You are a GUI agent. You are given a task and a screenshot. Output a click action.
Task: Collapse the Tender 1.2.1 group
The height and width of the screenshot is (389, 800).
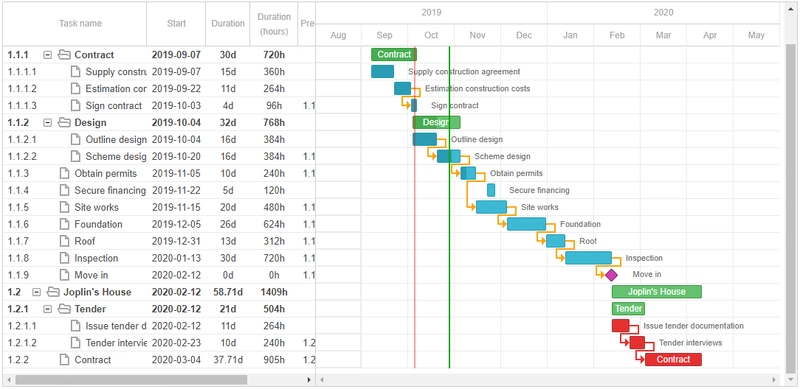tap(47, 309)
